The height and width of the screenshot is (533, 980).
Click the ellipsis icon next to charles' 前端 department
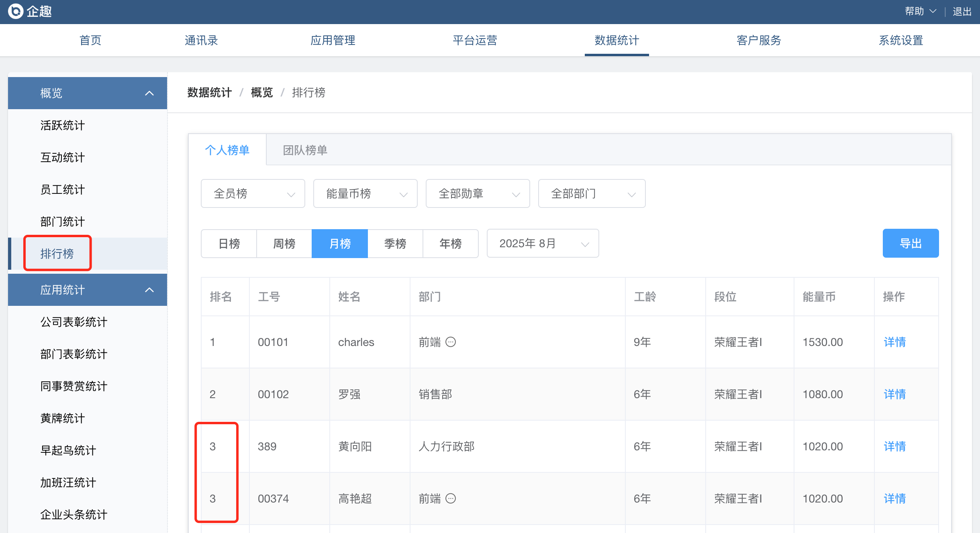(451, 342)
